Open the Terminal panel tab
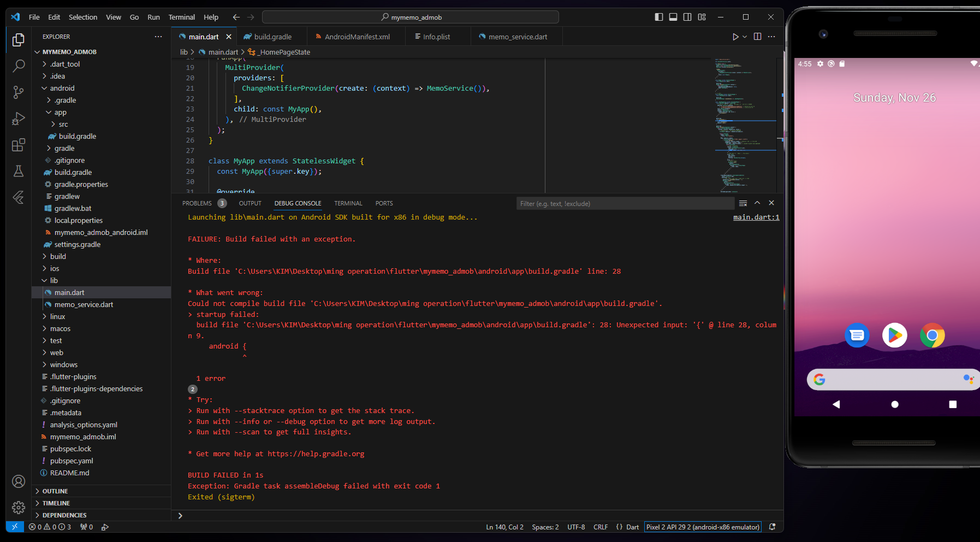The width and height of the screenshot is (980, 542). (x=348, y=203)
